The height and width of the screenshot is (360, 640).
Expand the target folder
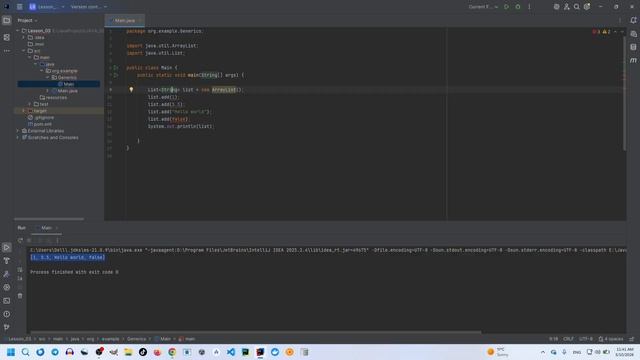(x=24, y=111)
